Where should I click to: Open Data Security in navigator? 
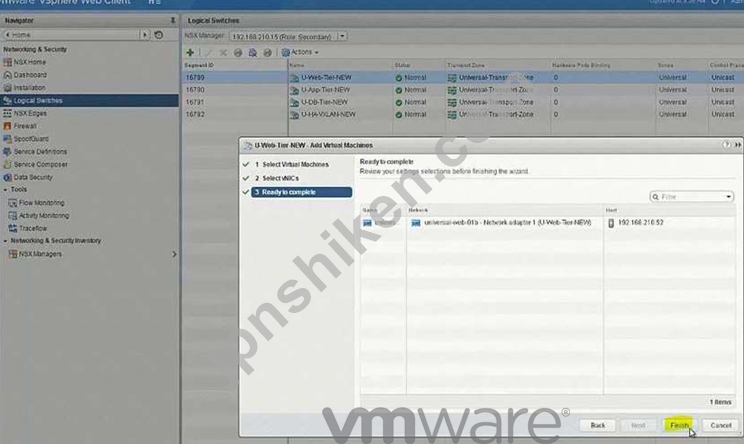(x=33, y=177)
